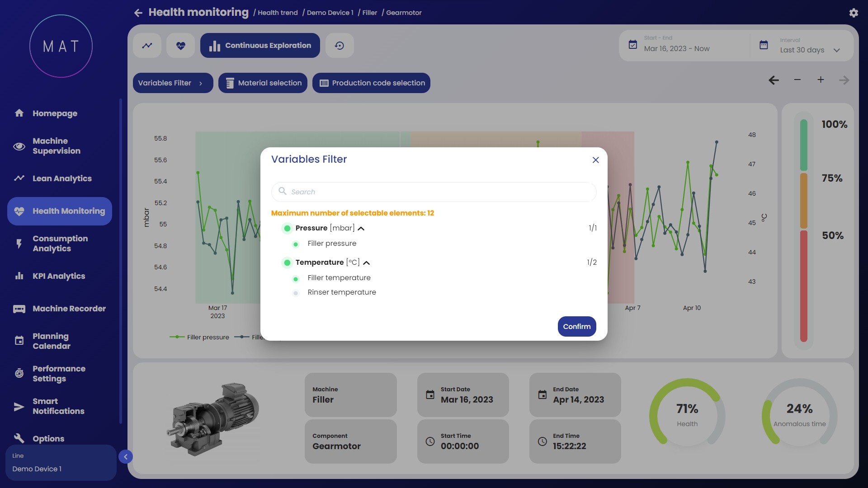Confirm the variables filter selection
This screenshot has height=488, width=868.
576,326
